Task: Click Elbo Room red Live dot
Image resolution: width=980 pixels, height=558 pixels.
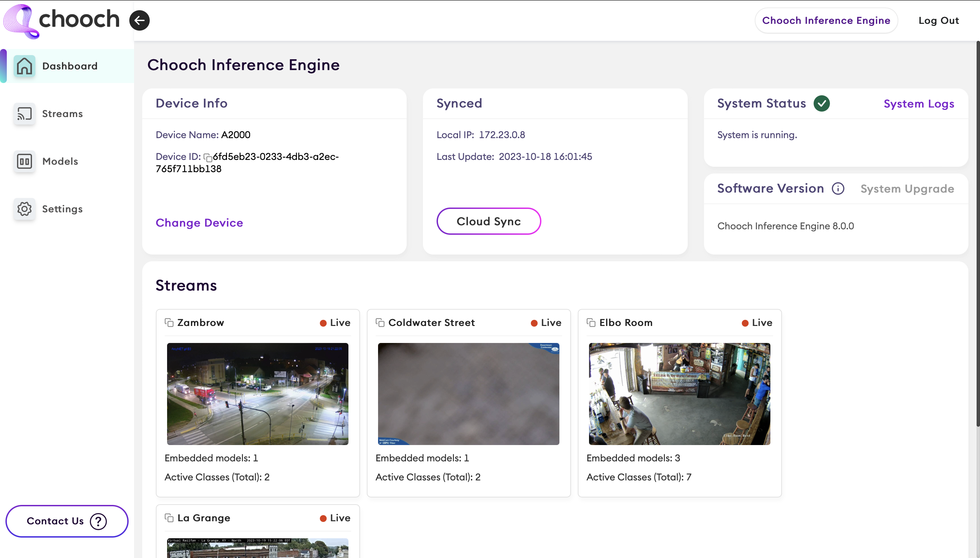Action: click(745, 323)
